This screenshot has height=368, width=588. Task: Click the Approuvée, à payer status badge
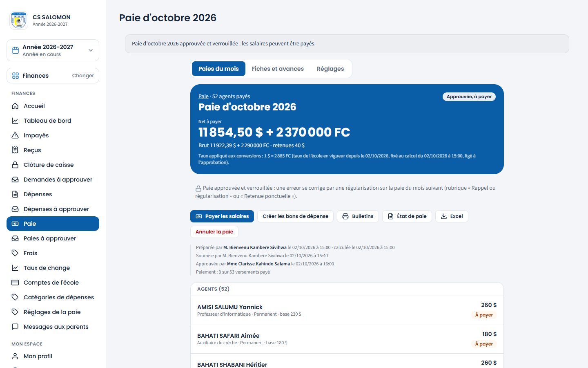coord(469,96)
